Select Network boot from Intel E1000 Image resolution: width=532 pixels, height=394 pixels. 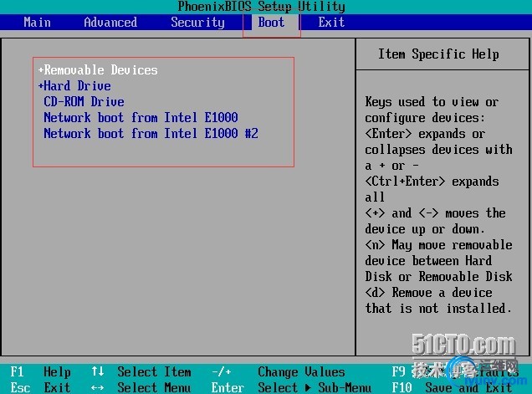click(x=141, y=118)
